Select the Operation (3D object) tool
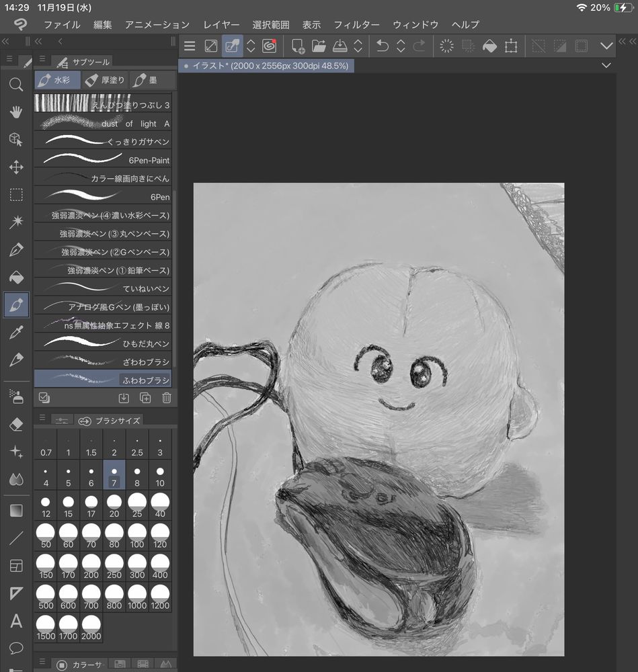This screenshot has height=672, width=638. pyautogui.click(x=16, y=139)
